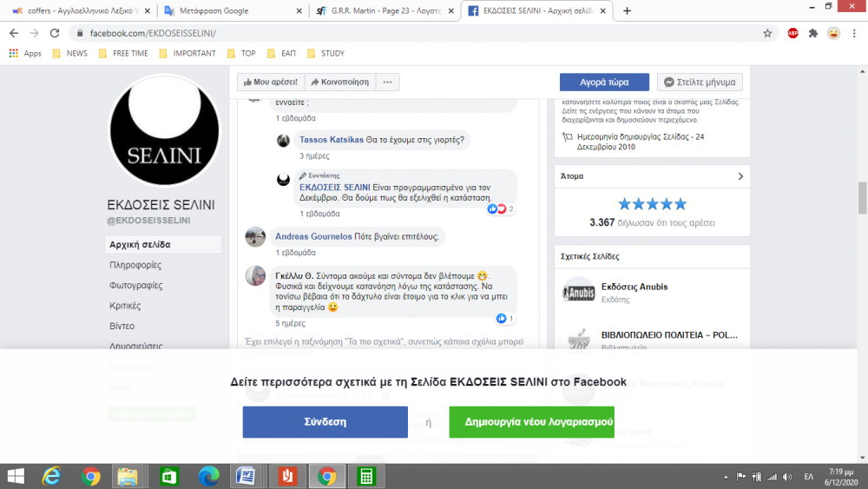Open File Explorer from taskbar

pos(128,476)
